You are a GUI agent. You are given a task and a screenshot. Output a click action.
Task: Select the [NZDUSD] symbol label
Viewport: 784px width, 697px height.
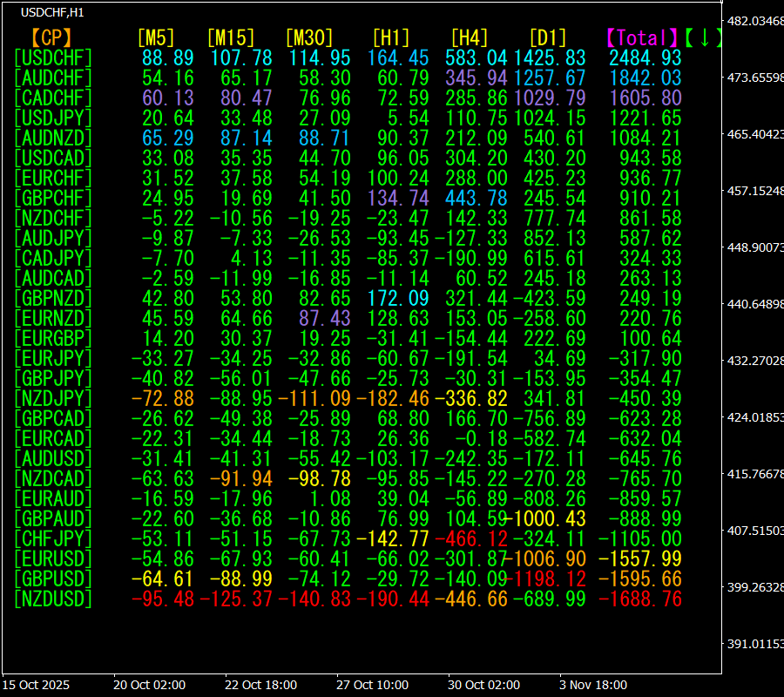(x=53, y=599)
